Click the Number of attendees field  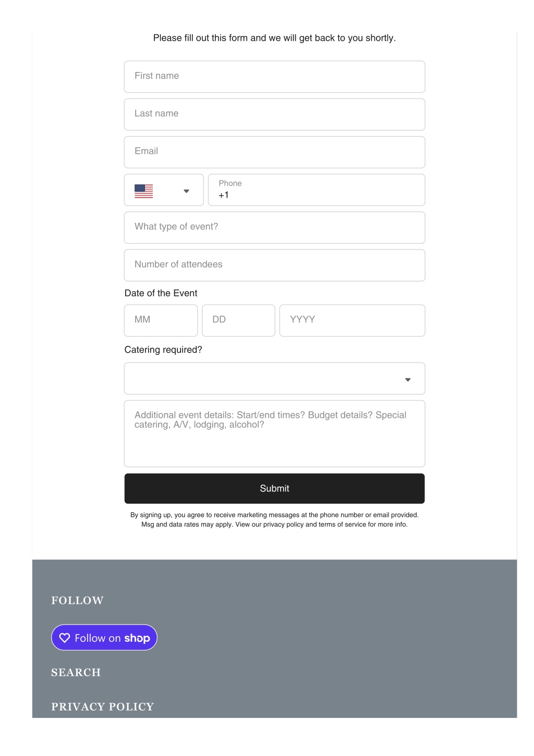coord(274,265)
